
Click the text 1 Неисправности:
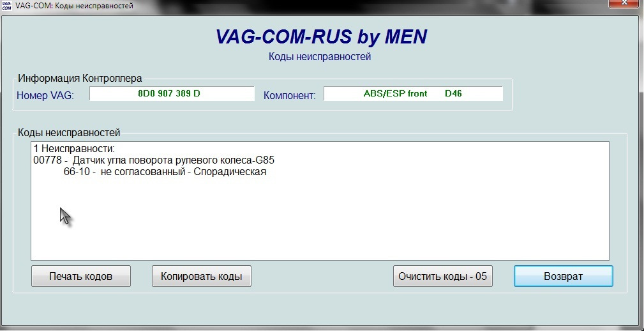[74, 148]
